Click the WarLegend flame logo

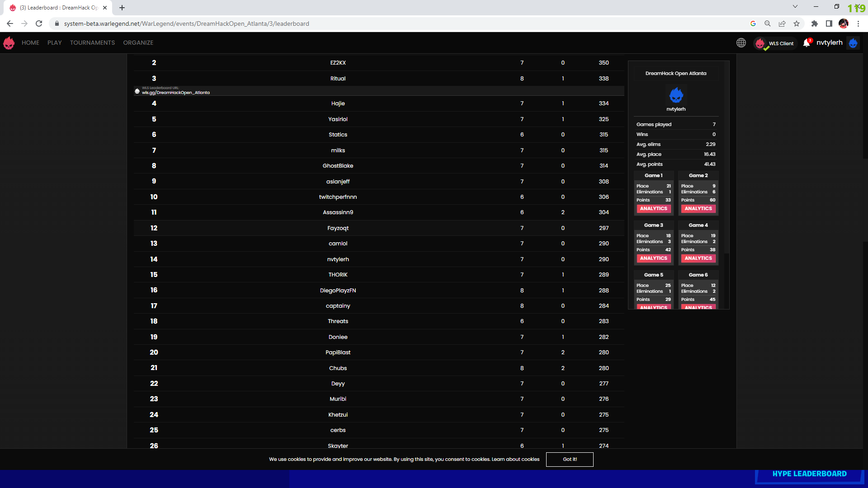click(9, 43)
